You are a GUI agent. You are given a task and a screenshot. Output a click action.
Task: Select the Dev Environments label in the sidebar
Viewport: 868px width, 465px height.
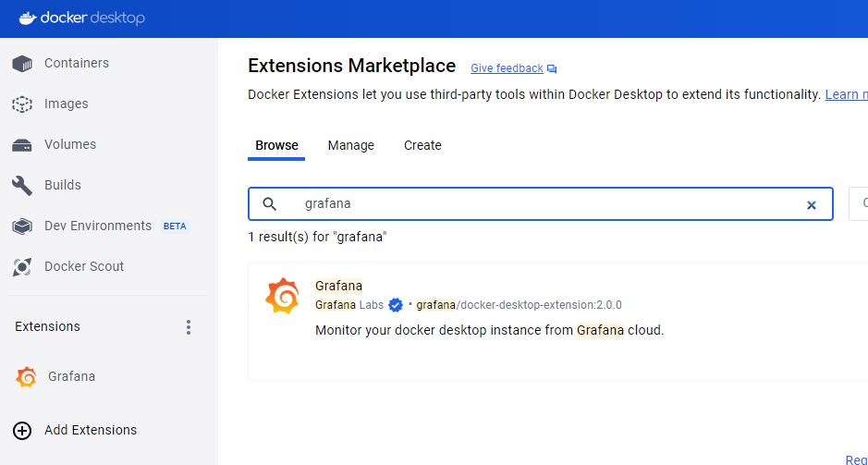point(98,226)
